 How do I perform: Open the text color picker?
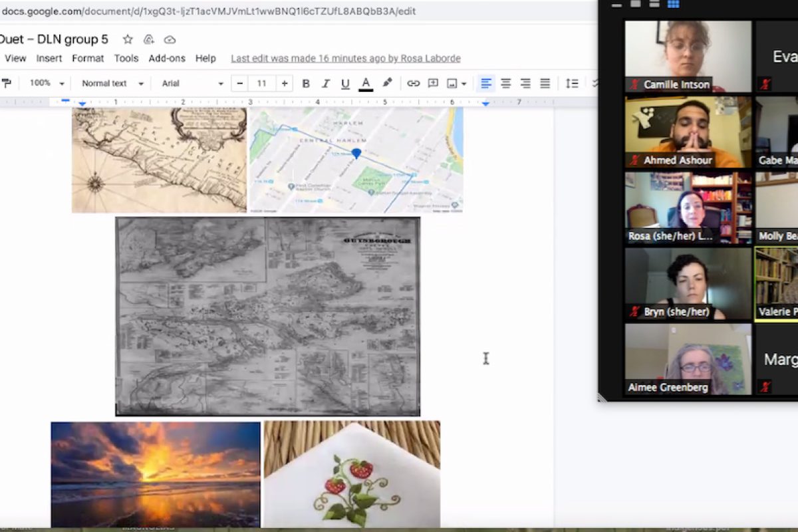pos(366,84)
